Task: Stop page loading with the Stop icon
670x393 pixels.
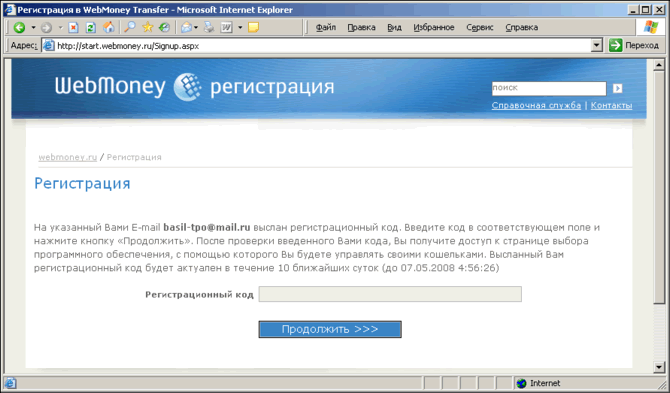Action: [x=73, y=28]
